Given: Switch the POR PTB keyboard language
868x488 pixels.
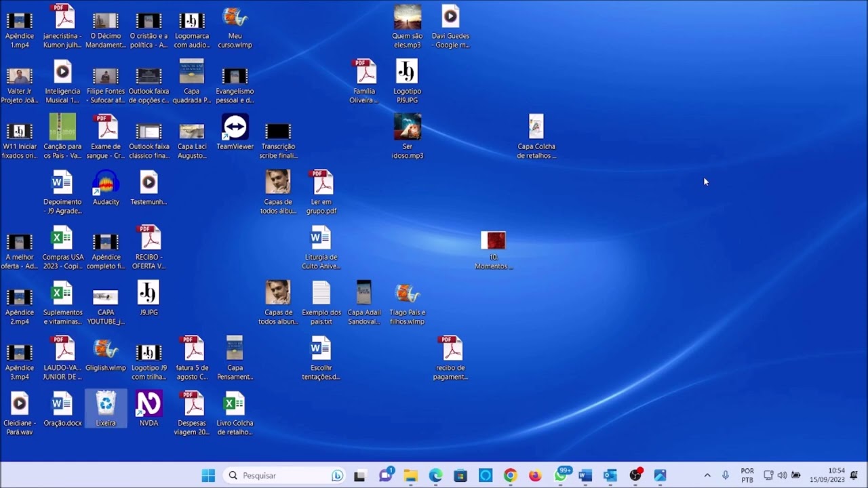Looking at the screenshot, I should [x=747, y=475].
